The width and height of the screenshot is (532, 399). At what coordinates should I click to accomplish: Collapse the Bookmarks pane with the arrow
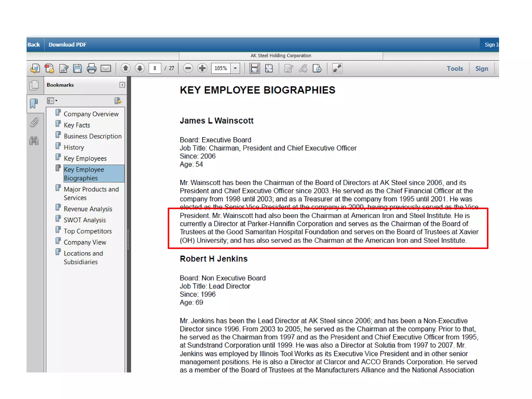tap(122, 85)
